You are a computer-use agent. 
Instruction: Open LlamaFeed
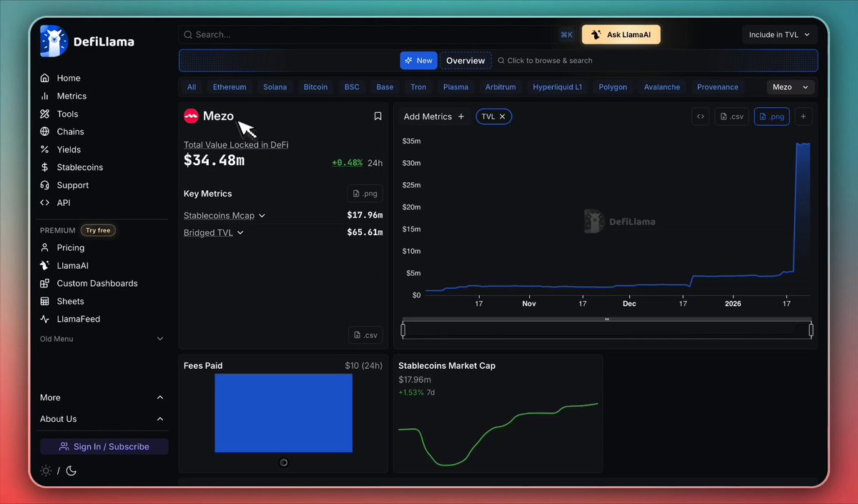tap(78, 319)
